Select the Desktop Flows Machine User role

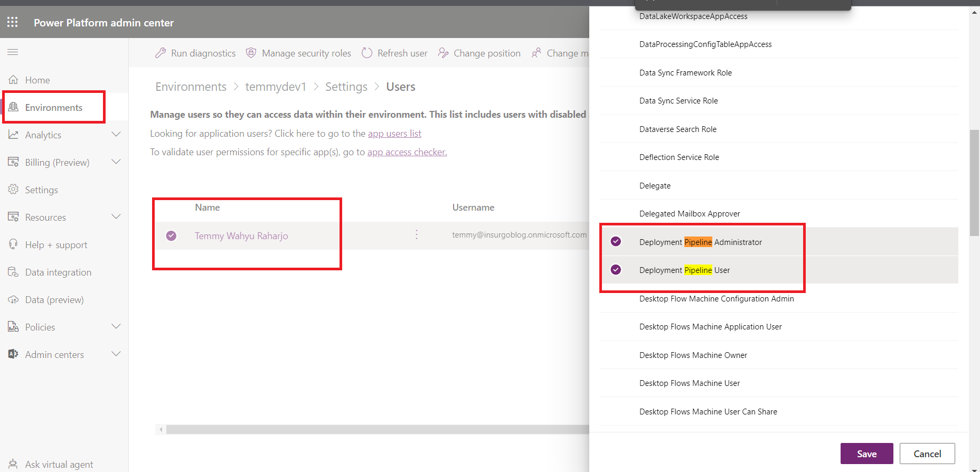pos(779,383)
